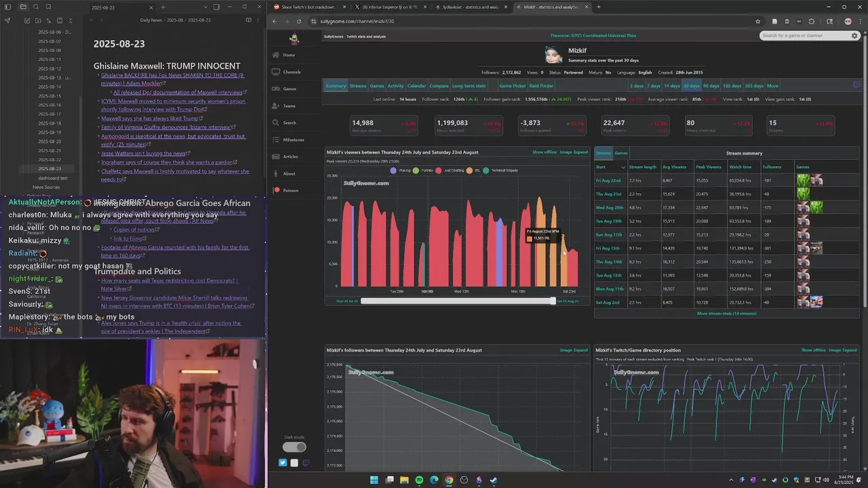Toggle the Dark mode switch
Viewport: 868px width, 488px height.
coord(294,447)
